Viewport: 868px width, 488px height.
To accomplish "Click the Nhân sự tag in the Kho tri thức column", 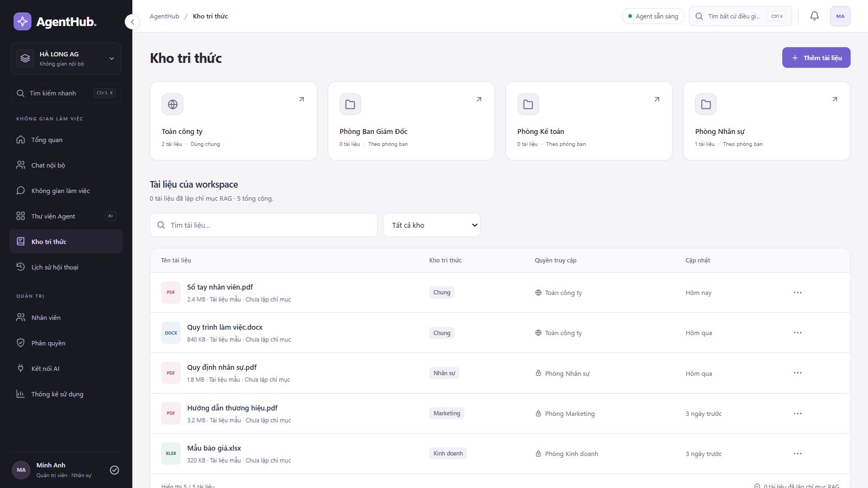I will pos(444,373).
